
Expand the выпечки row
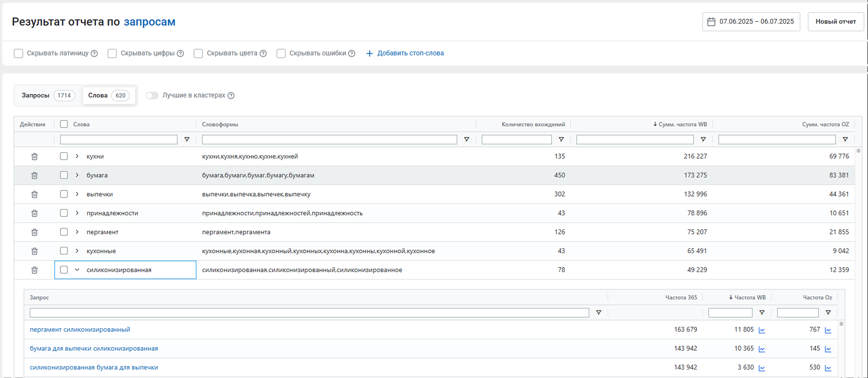(77, 194)
